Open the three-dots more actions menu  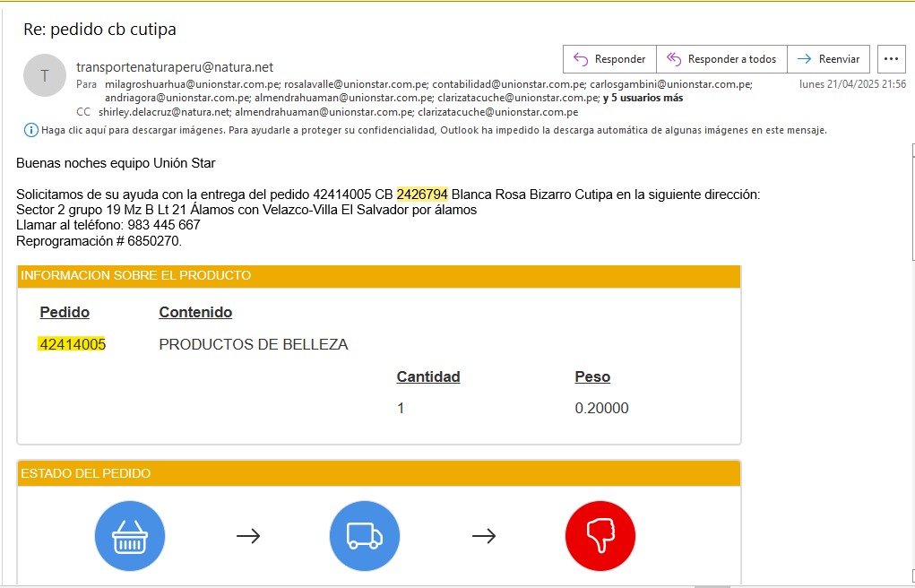point(891,59)
